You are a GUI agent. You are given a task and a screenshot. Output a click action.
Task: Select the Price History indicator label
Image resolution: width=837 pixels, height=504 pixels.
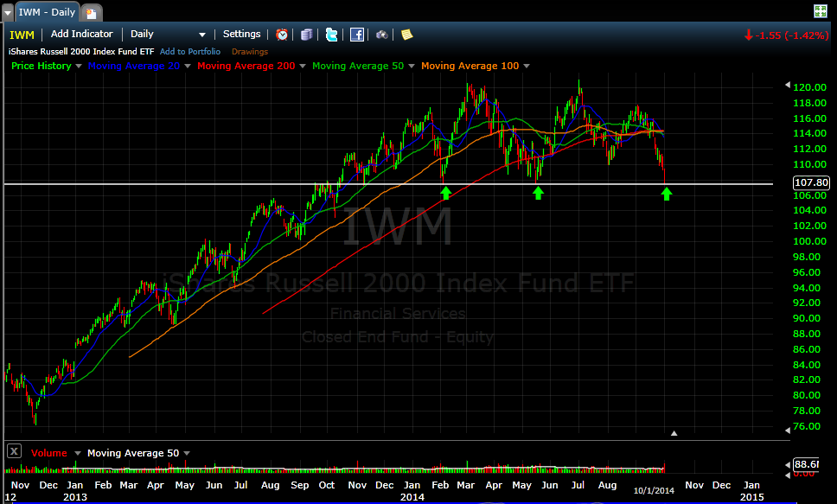click(x=42, y=66)
